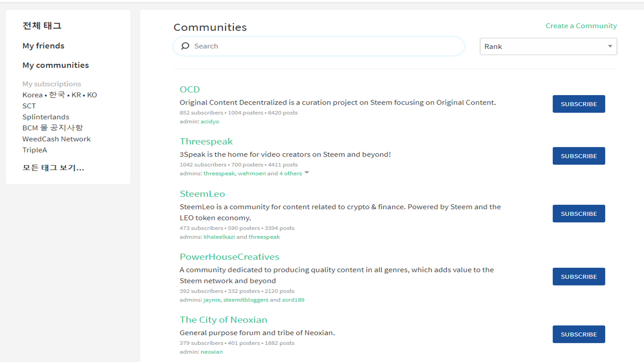Open the OCD community page
The image size is (644, 362).
pos(190,89)
